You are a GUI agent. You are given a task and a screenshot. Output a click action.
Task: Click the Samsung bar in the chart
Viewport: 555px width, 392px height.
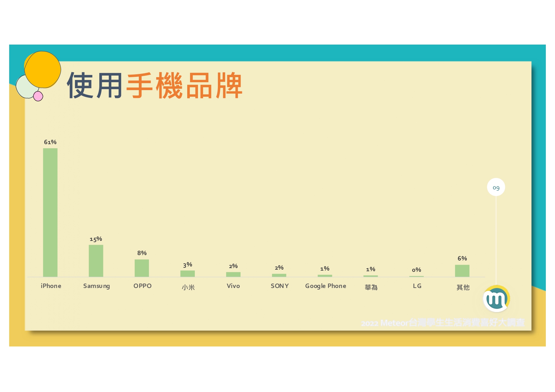(x=96, y=261)
